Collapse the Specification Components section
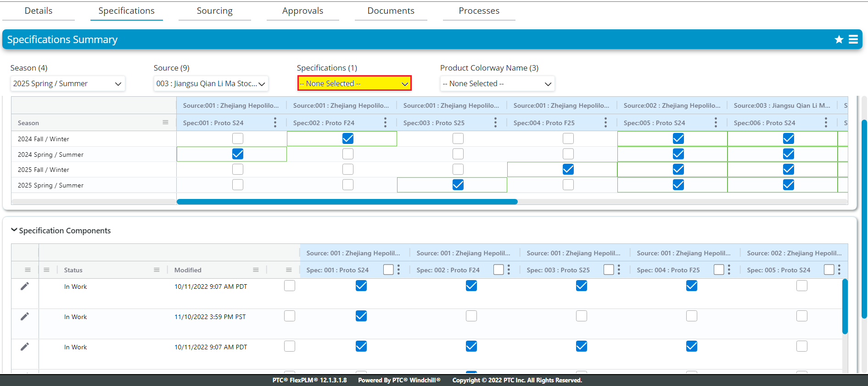 [14, 230]
